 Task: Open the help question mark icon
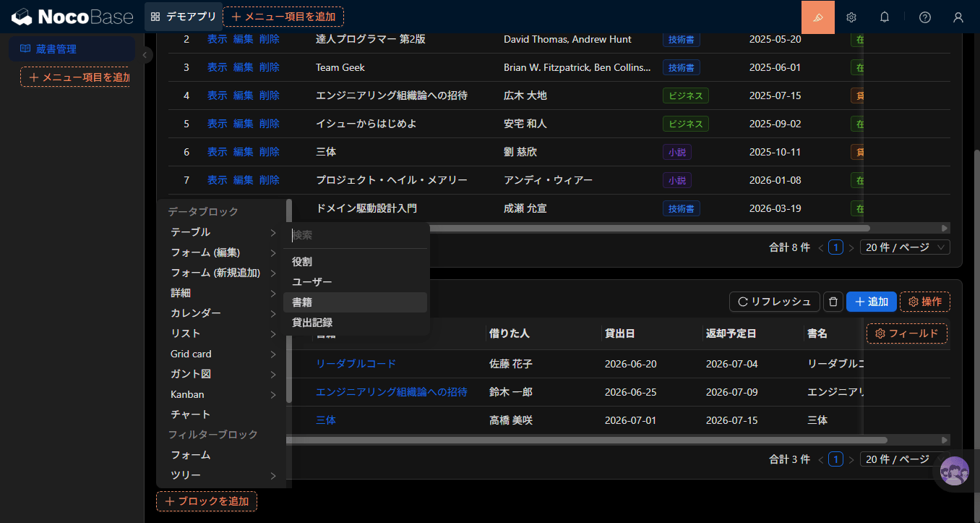[x=925, y=17]
